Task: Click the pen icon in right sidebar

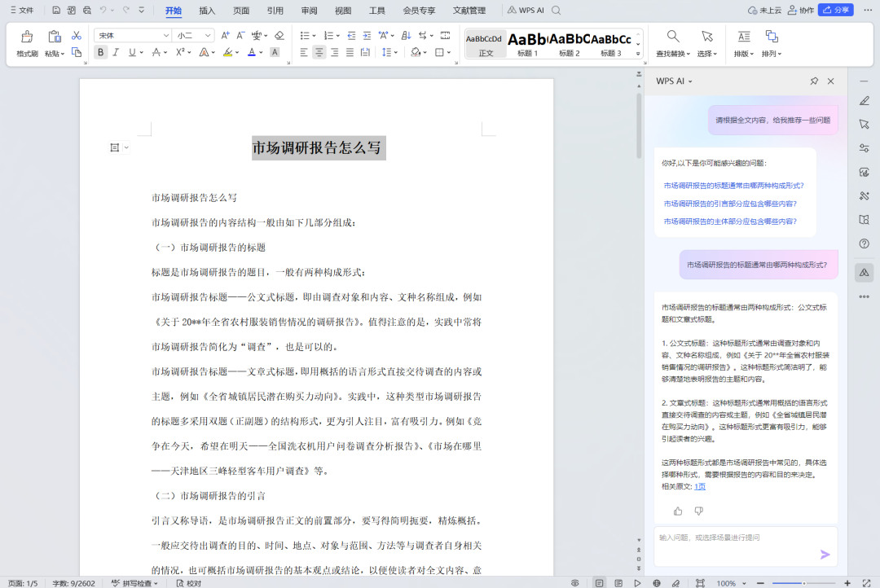Action: click(865, 101)
